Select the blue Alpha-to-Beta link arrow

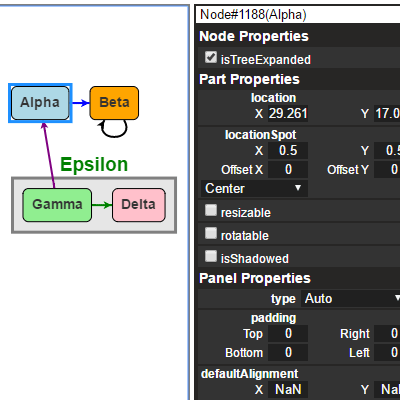[x=80, y=103]
